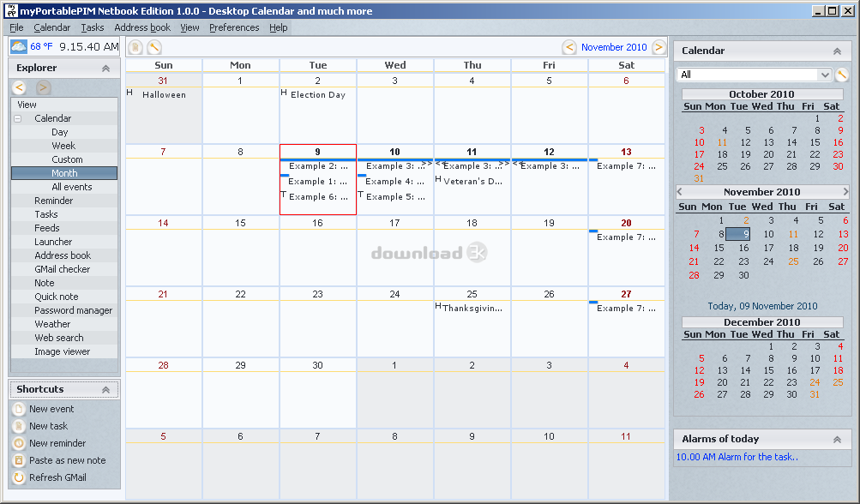Click the pencil icon beside the All dropdown
The height and width of the screenshot is (504, 860).
pos(842,75)
